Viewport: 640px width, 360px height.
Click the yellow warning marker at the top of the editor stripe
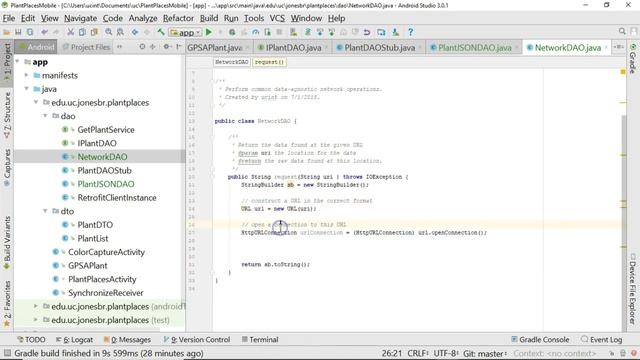623,72
